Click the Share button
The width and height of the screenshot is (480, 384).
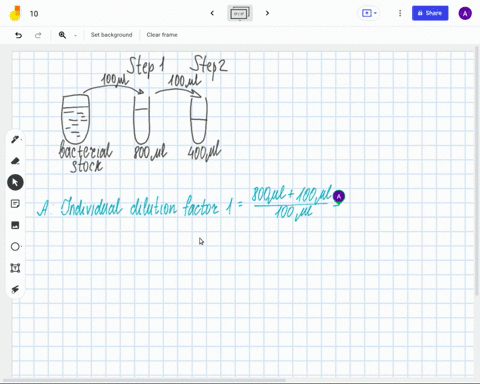[x=430, y=13]
